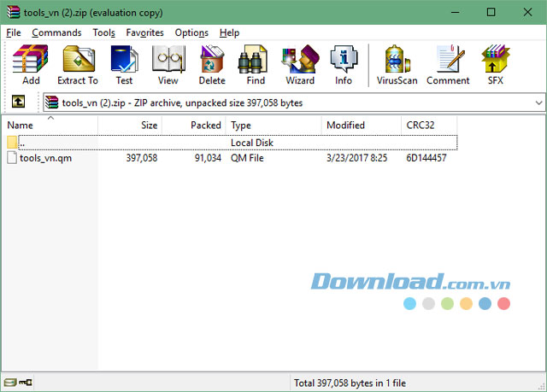The width and height of the screenshot is (547, 392).
Task: Add an archive Comment
Action: (448, 65)
